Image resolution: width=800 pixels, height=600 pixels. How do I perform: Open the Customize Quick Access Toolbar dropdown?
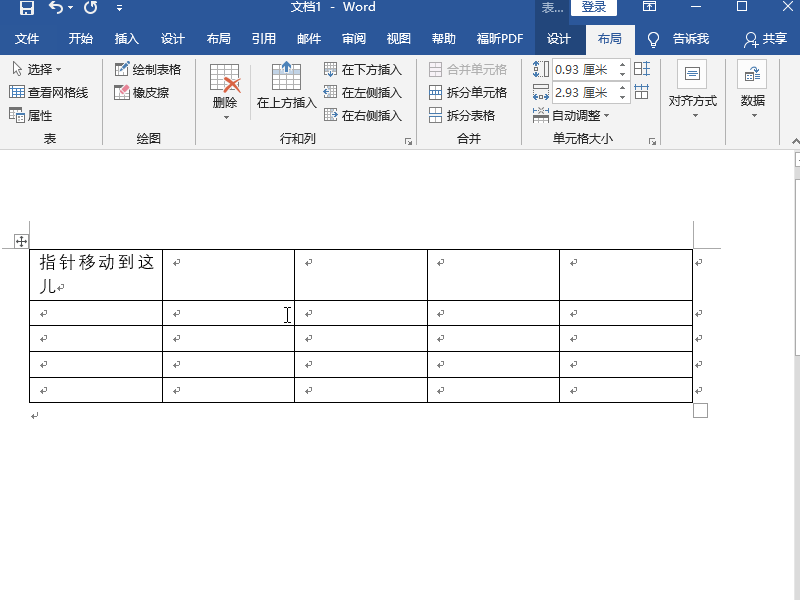point(119,8)
